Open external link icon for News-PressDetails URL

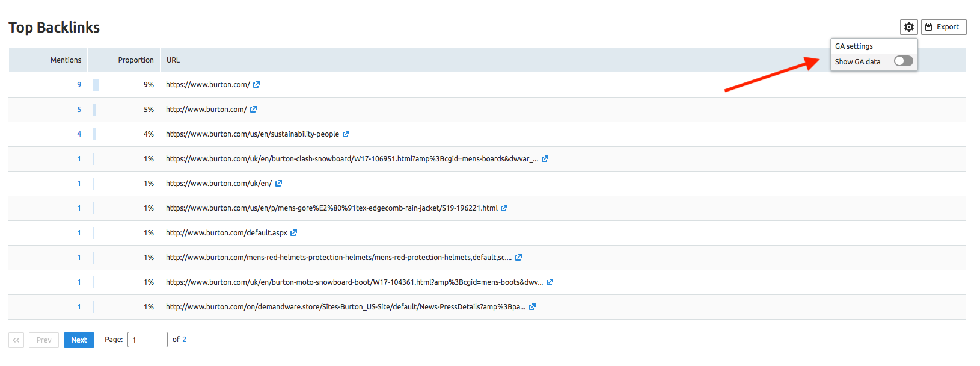coord(532,307)
